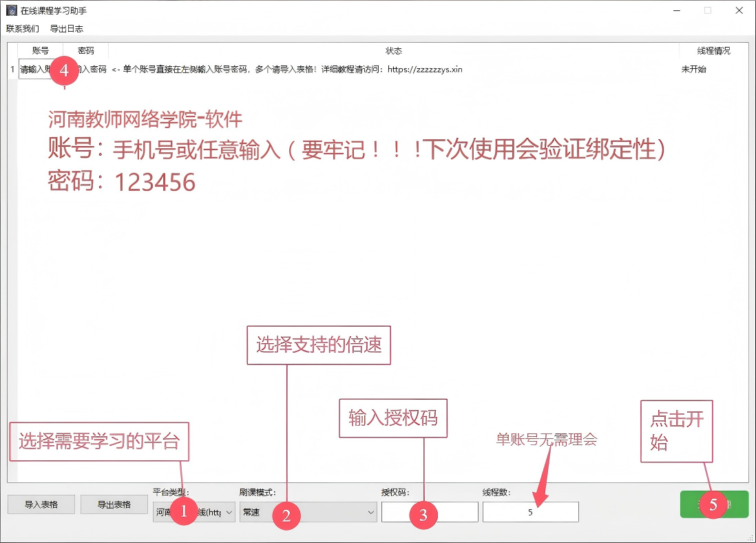
Task: Open the 导出日志 menu
Action: pyautogui.click(x=67, y=29)
